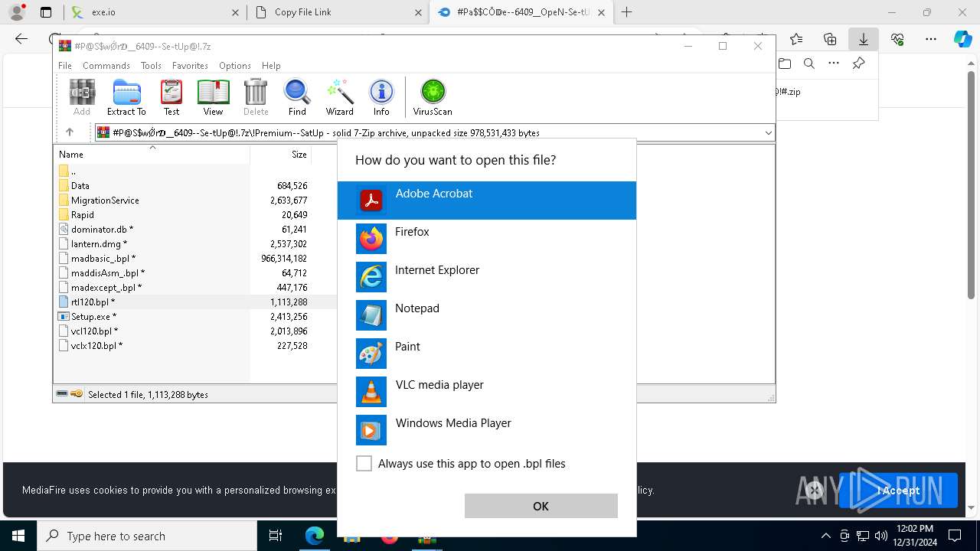Switch to the Copy File Link tab
Screen dimensions: 980x551
(x=338, y=12)
